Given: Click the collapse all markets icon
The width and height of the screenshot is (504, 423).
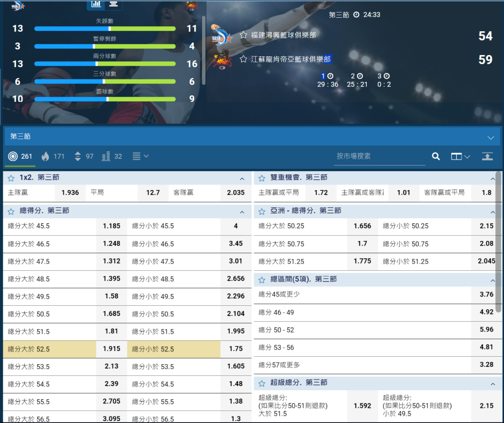Looking at the screenshot, I should point(487,156).
